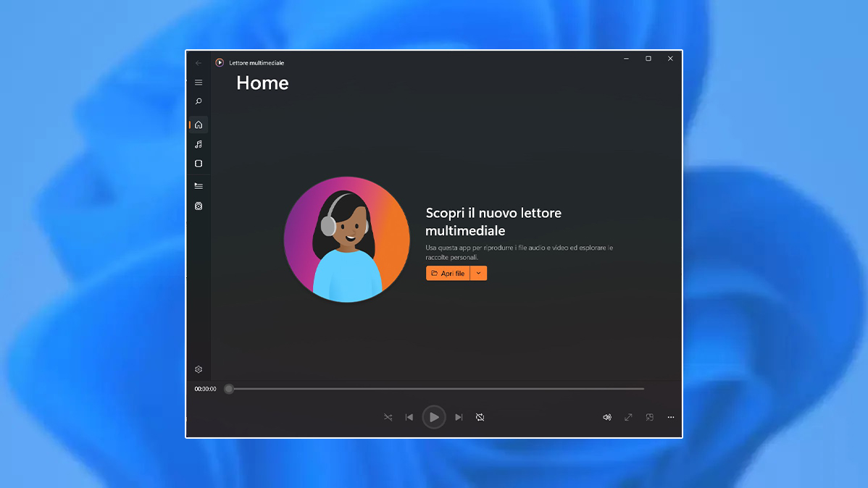Open the hamburger navigation menu
This screenshot has height=488, width=868.
point(199,83)
